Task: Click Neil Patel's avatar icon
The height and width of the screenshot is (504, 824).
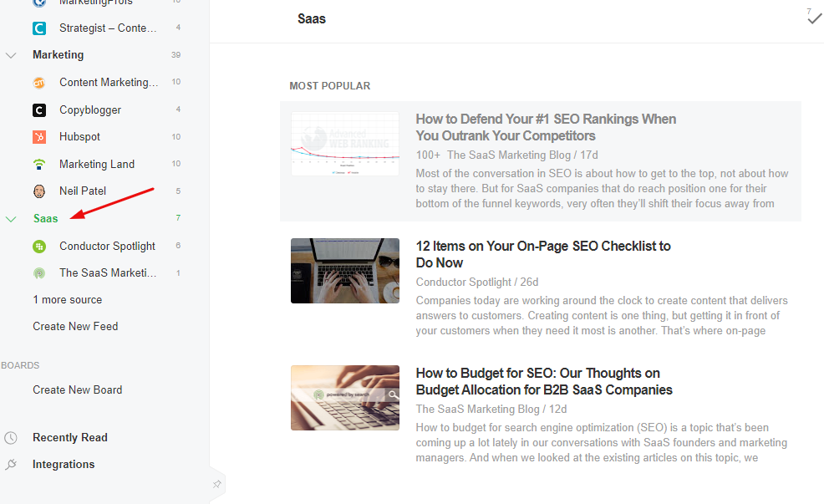Action: coord(39,191)
